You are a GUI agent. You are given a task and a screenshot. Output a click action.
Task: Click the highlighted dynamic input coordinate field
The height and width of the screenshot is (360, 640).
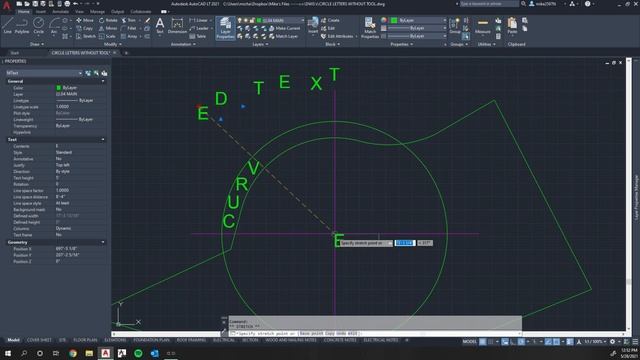click(405, 243)
